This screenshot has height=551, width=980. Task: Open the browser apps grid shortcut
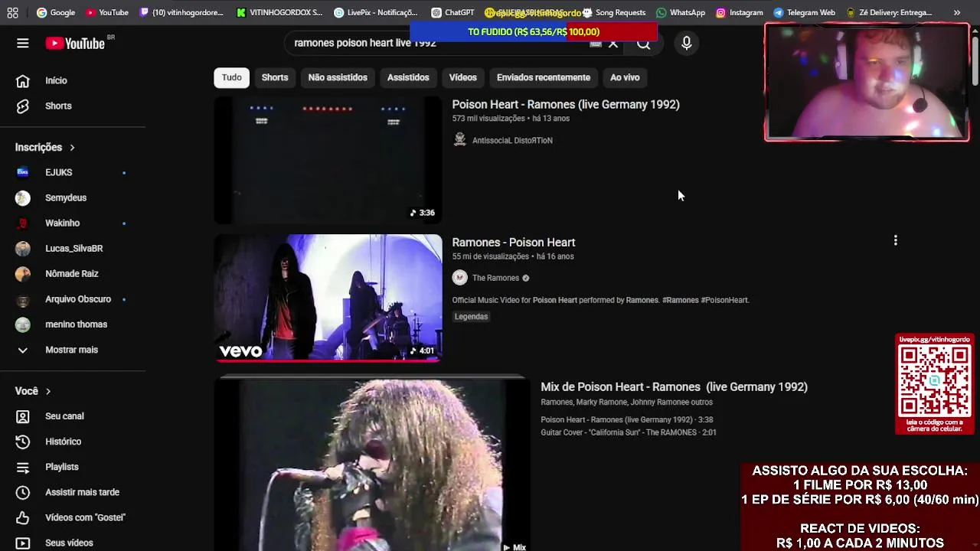pos(12,12)
